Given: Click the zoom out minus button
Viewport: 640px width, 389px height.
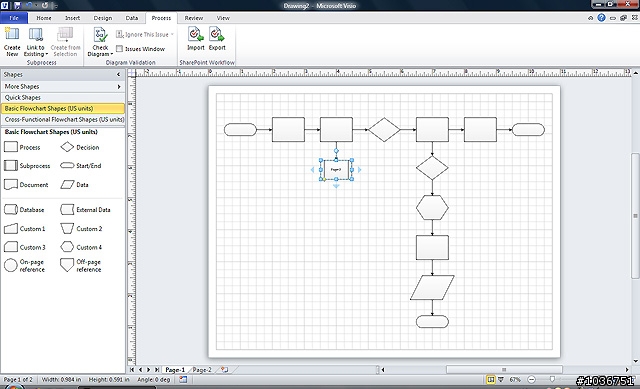Looking at the screenshot, I should point(531,380).
